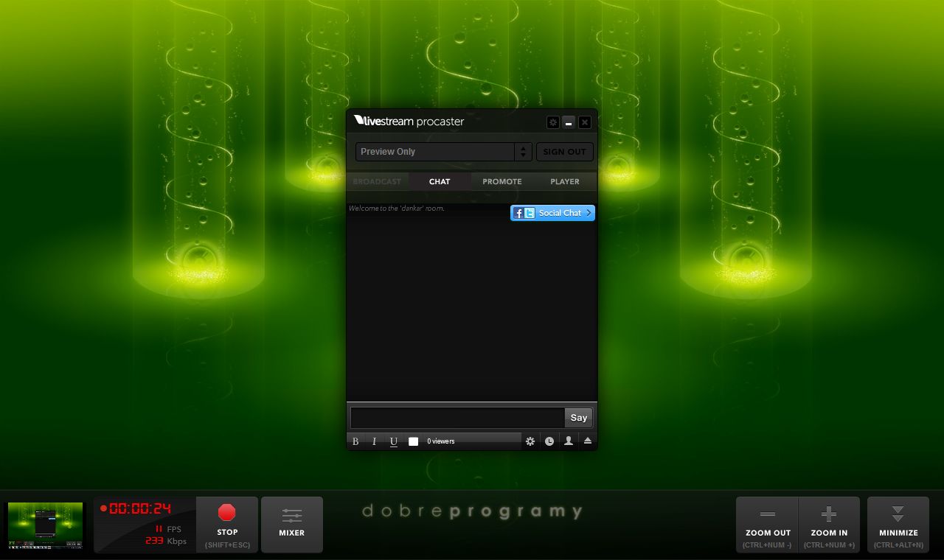Minimize the Procaster control bar
The image size is (944, 560).
pyautogui.click(x=898, y=525)
